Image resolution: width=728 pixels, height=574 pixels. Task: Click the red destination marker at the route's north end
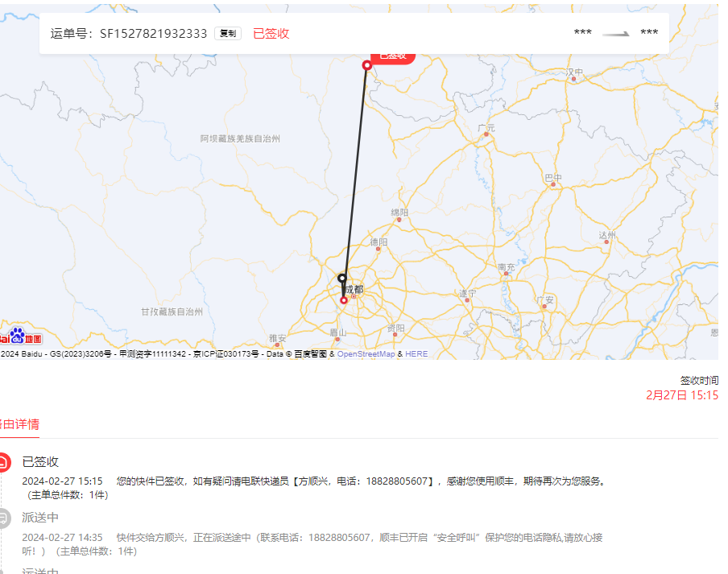pos(366,65)
